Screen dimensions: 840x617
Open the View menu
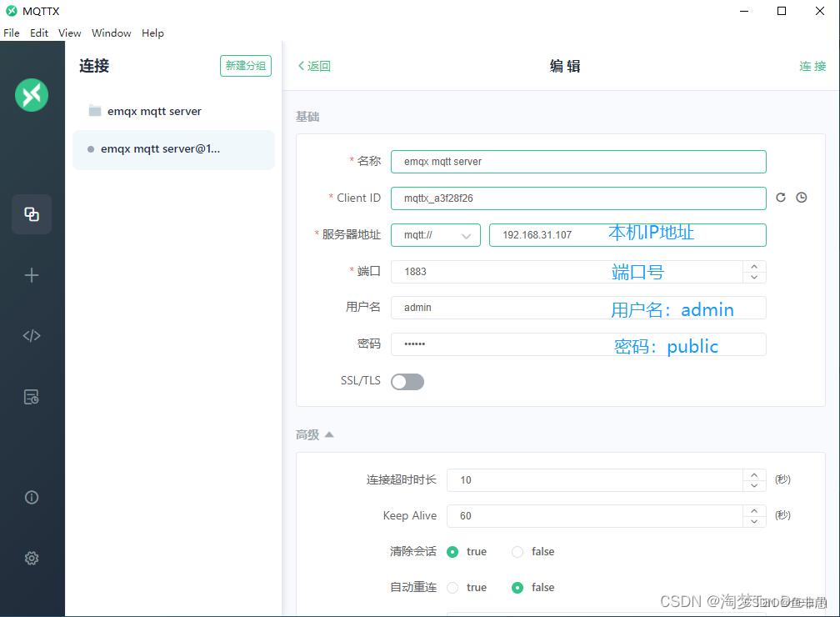70,33
